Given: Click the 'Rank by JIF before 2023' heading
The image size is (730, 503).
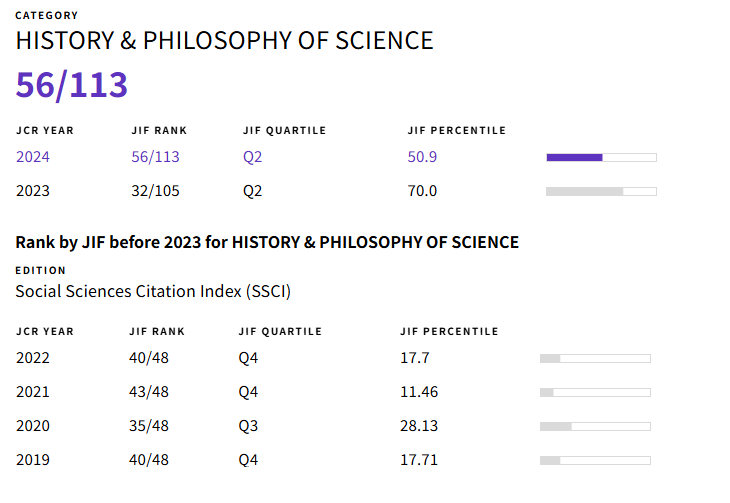Looking at the screenshot, I should tap(267, 242).
